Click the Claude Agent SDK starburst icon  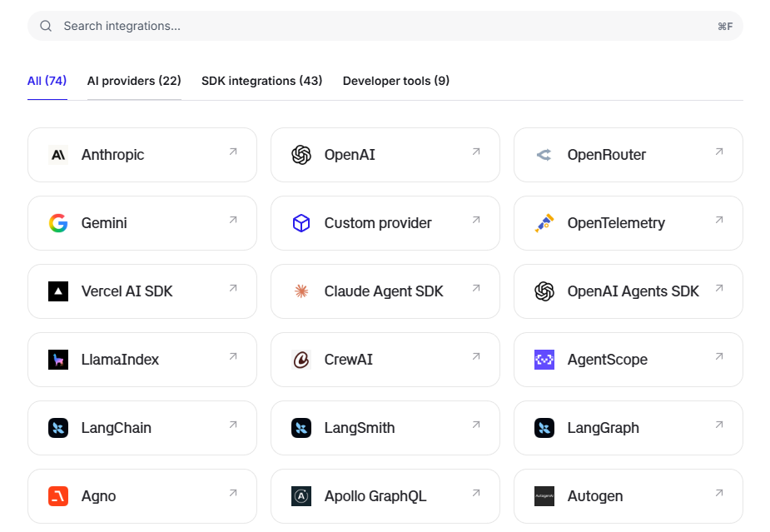(x=301, y=291)
